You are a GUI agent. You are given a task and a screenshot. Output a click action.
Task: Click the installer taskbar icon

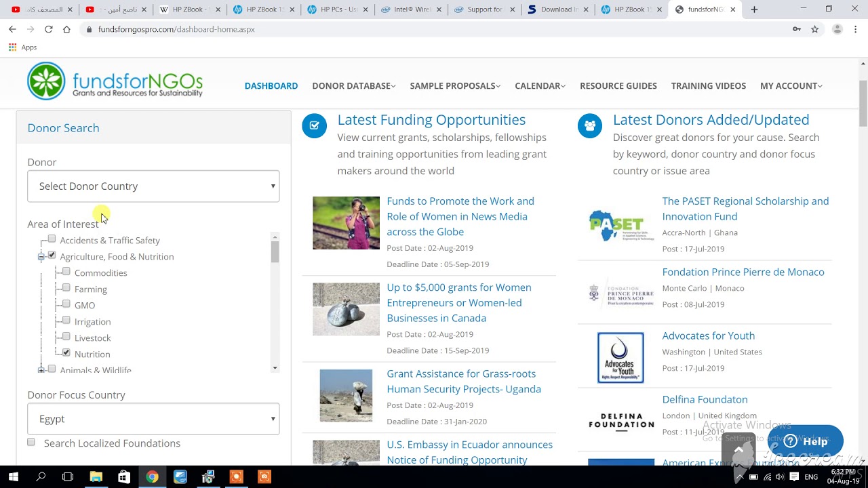208,477
